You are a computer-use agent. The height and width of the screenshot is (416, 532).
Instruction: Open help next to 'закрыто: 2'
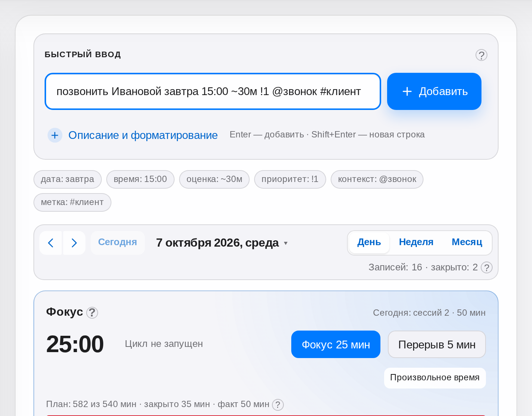[x=487, y=267]
